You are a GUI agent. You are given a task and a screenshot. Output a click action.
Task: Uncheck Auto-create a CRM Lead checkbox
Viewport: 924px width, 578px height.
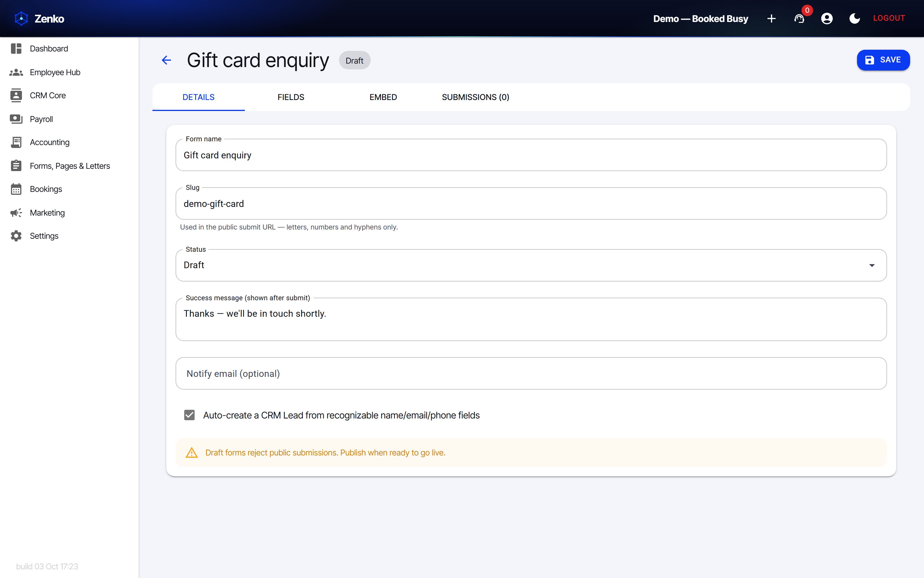[x=189, y=415]
